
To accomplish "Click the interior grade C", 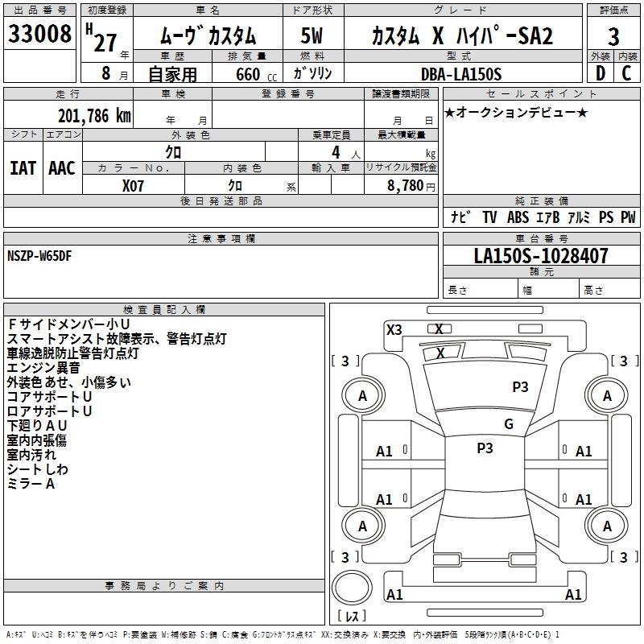I will click(626, 73).
